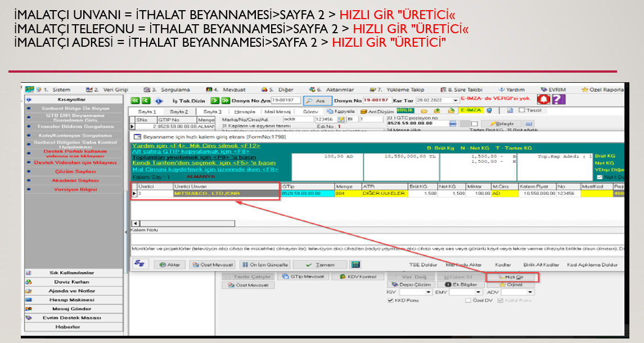This screenshot has height=343, width=644.
Task: Click the green BİRLİK badge
Action: pyautogui.click(x=405, y=110)
